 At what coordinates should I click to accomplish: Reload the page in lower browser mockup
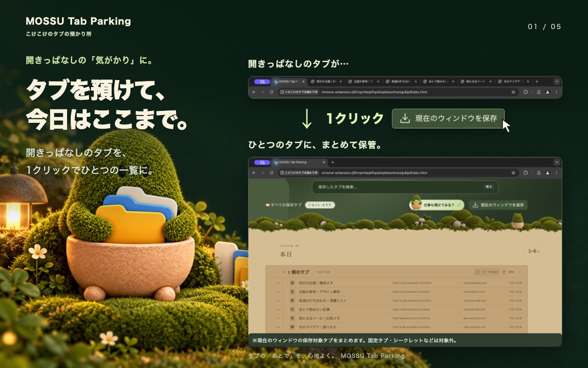(271, 173)
